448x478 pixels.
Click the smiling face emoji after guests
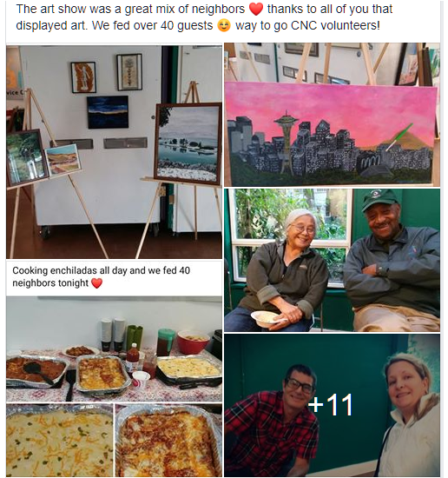coord(224,25)
